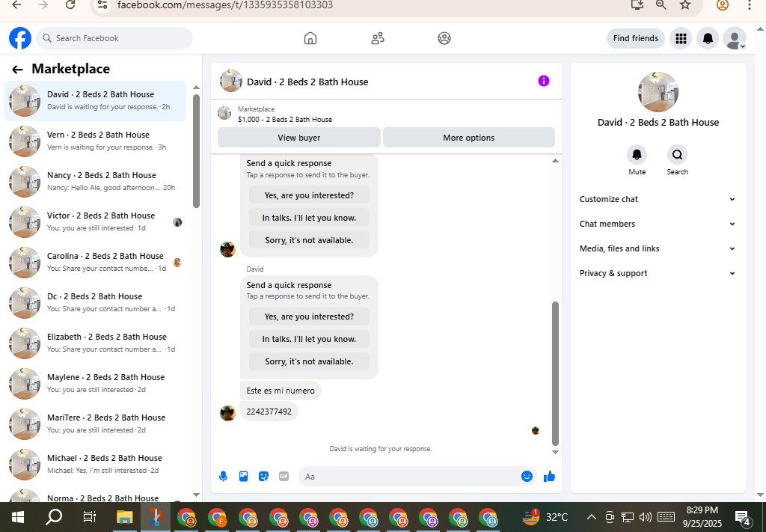766x532 pixels.
Task: Open the Dc 2 Beds 2 Bath House chat
Action: 96,303
